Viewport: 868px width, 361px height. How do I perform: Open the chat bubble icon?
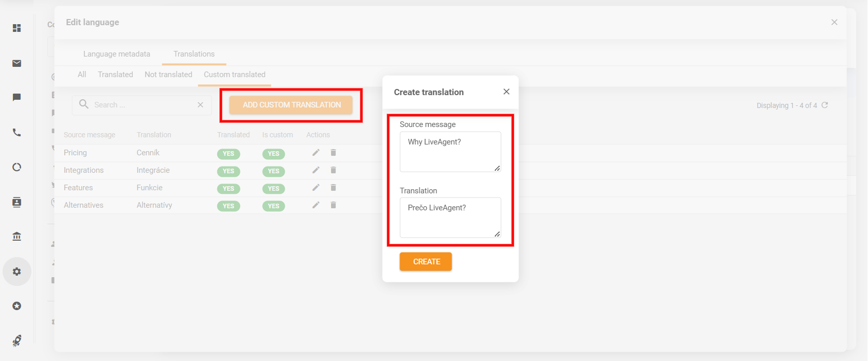pyautogui.click(x=17, y=97)
